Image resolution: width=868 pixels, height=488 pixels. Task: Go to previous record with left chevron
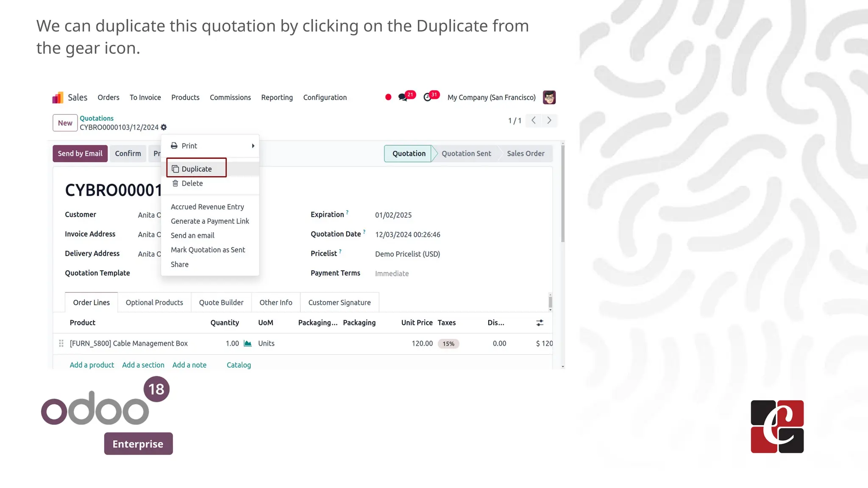(x=534, y=121)
